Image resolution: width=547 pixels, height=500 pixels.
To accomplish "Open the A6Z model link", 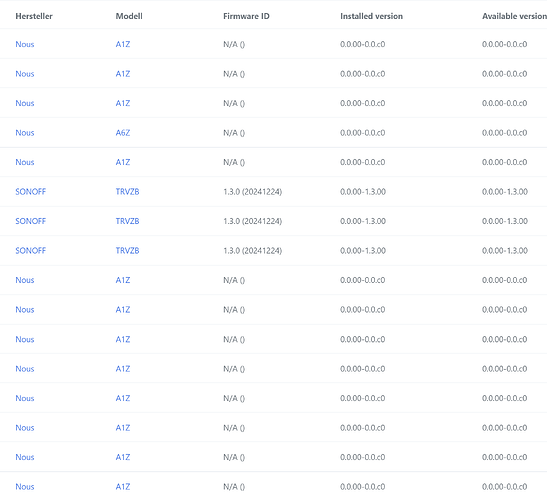I will (123, 133).
